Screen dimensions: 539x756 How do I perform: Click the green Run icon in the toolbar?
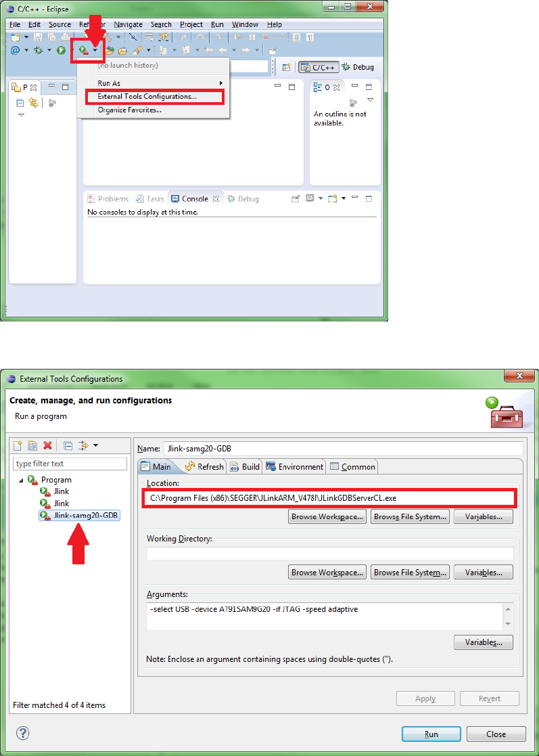(x=61, y=50)
